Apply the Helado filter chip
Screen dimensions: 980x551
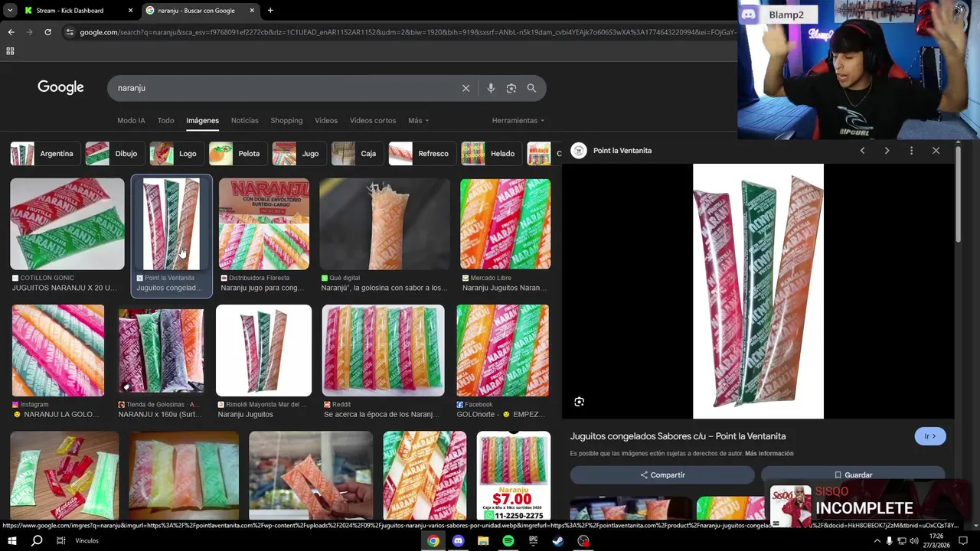point(490,154)
